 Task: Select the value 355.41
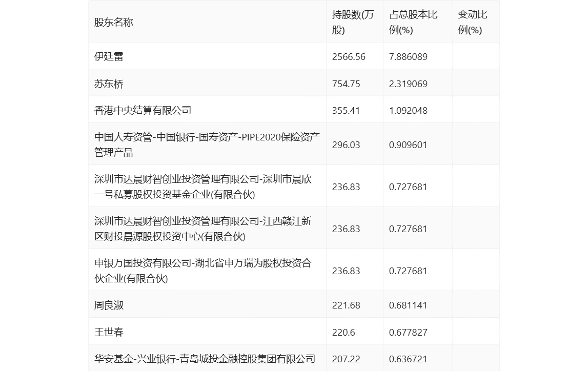coord(346,111)
